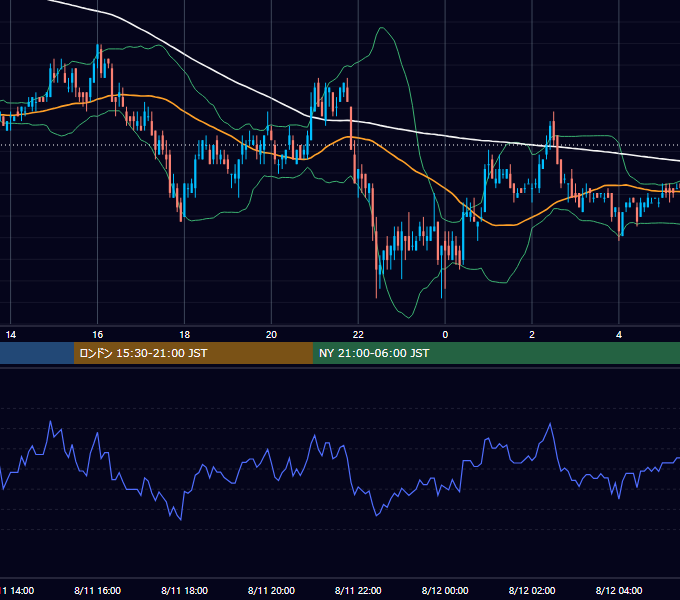Click the 2 hour tick on price chart
Image resolution: width=680 pixels, height=600 pixels.
point(532,334)
